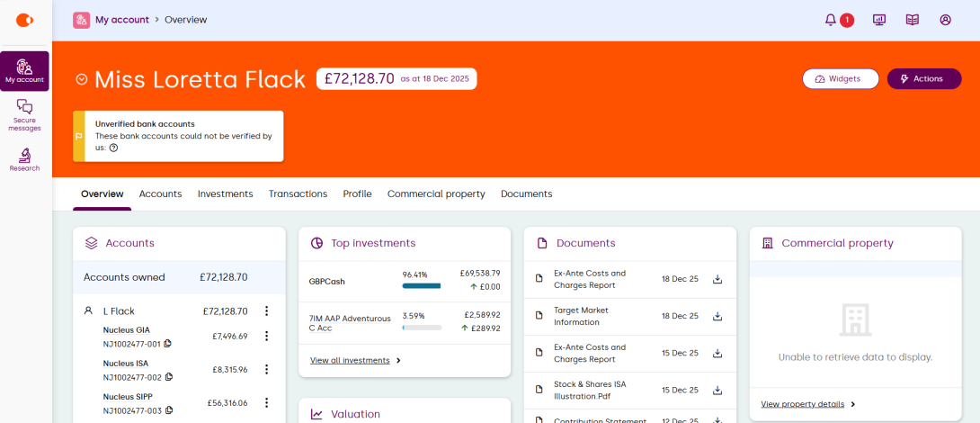Screen dimensions: 980x423
Task: Switch to the Commercial property tab
Action: coord(436,193)
